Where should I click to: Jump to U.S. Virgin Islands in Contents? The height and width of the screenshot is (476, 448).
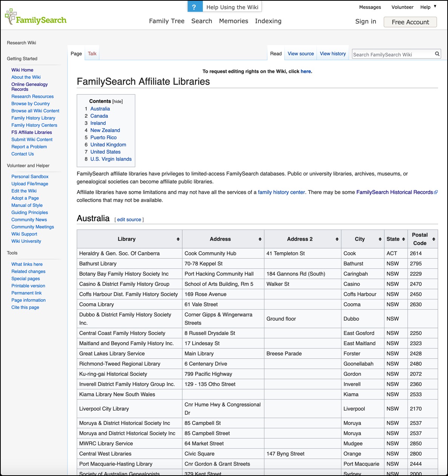click(x=111, y=159)
